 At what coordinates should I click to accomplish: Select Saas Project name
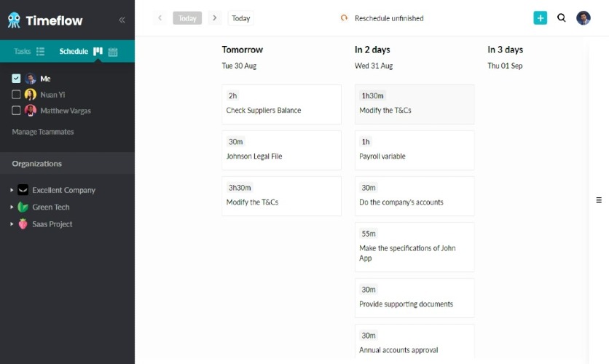click(52, 224)
